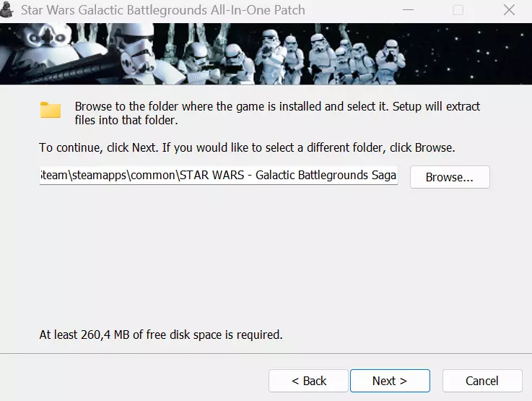Click the yellow folder icon
Image resolution: width=532 pixels, height=401 pixels.
pos(51,110)
